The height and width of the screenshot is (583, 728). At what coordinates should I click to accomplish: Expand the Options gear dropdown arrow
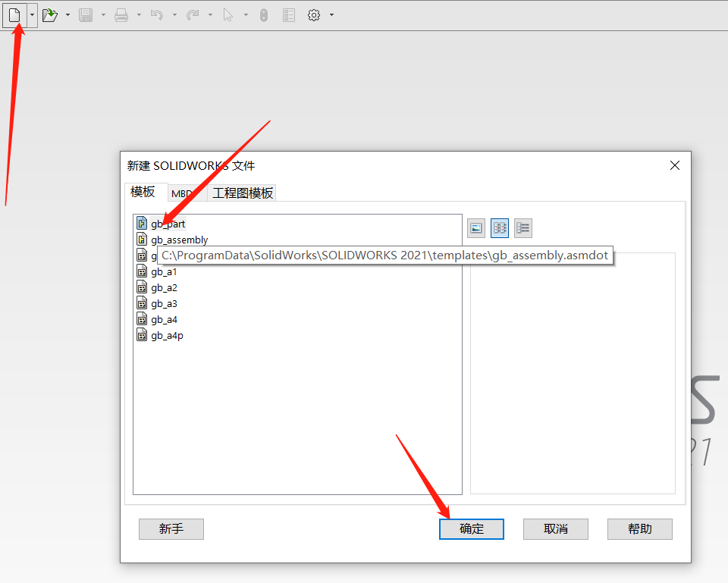click(331, 15)
